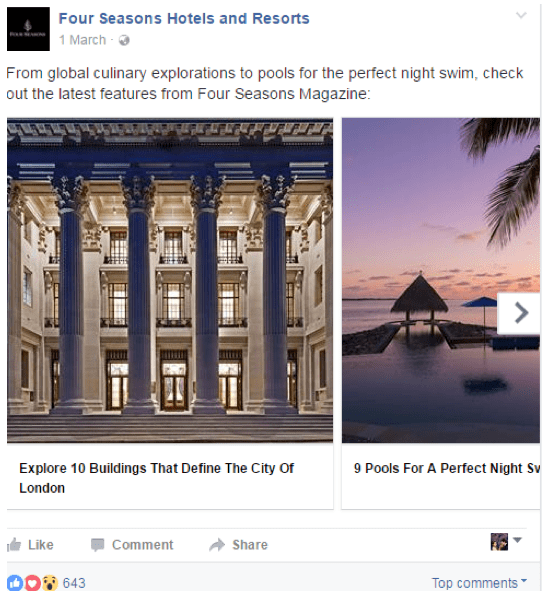Click the red Love heart reaction icon

pos(33,583)
